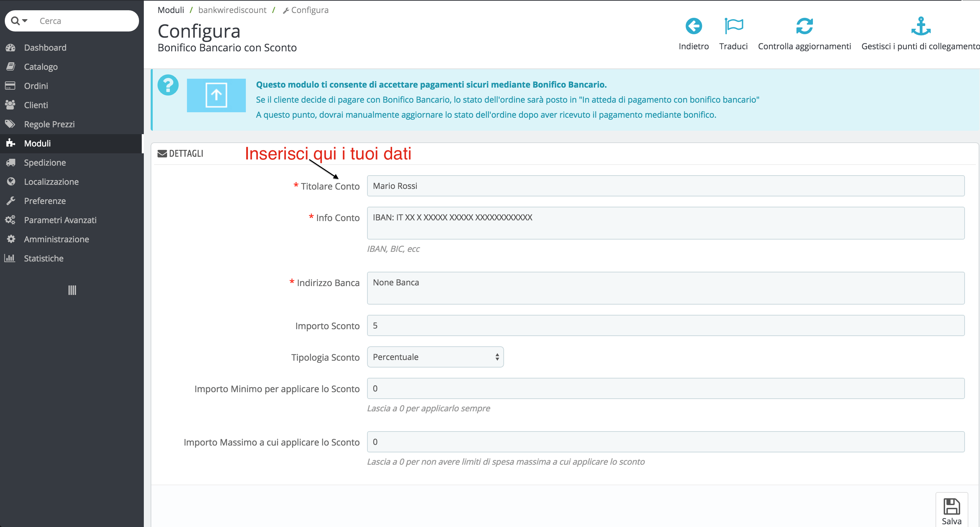Open the Spedizione menu item
This screenshot has height=527, width=980.
(72, 162)
